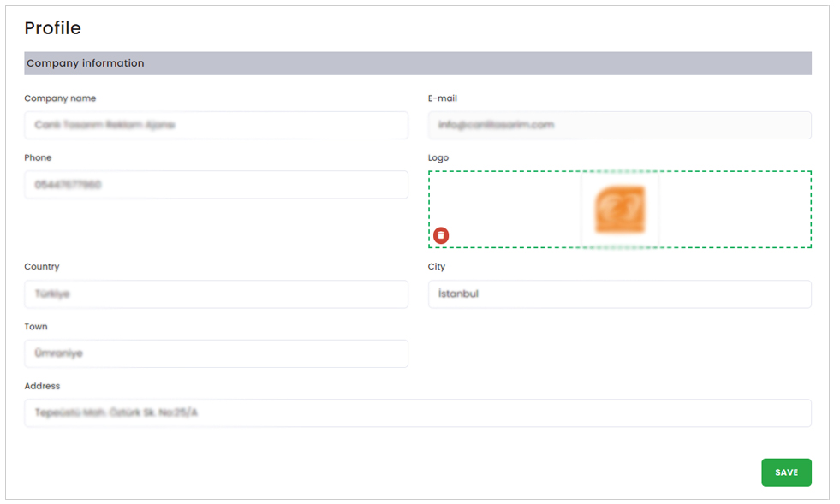Click the "Country" field label

(42, 267)
